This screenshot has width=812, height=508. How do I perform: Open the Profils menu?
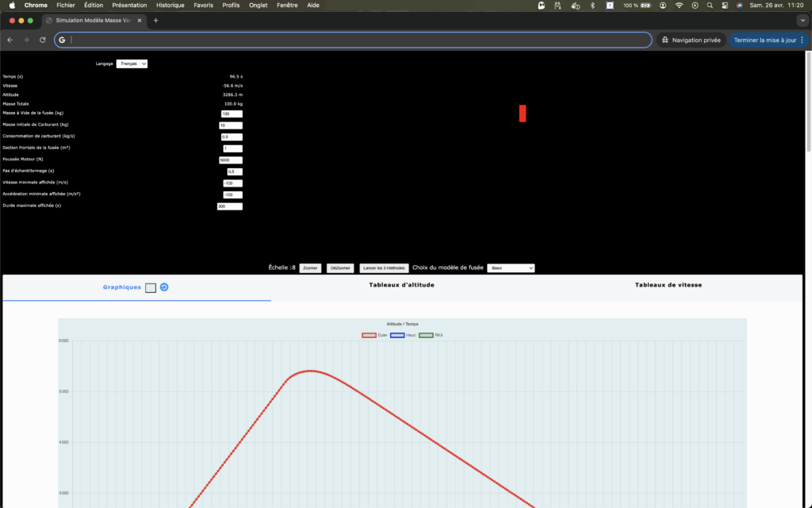(x=231, y=6)
